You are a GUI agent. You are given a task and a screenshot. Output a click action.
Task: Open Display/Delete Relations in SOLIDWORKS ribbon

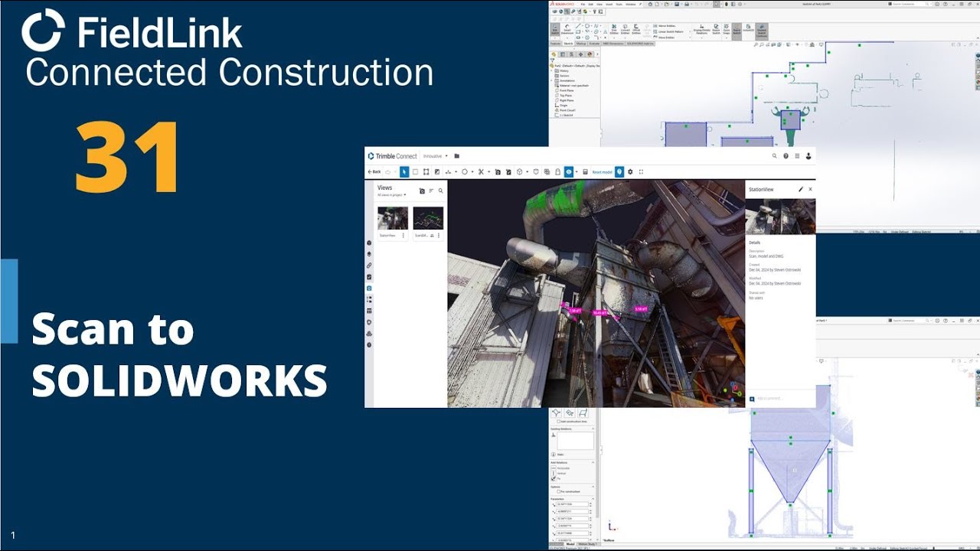click(701, 29)
